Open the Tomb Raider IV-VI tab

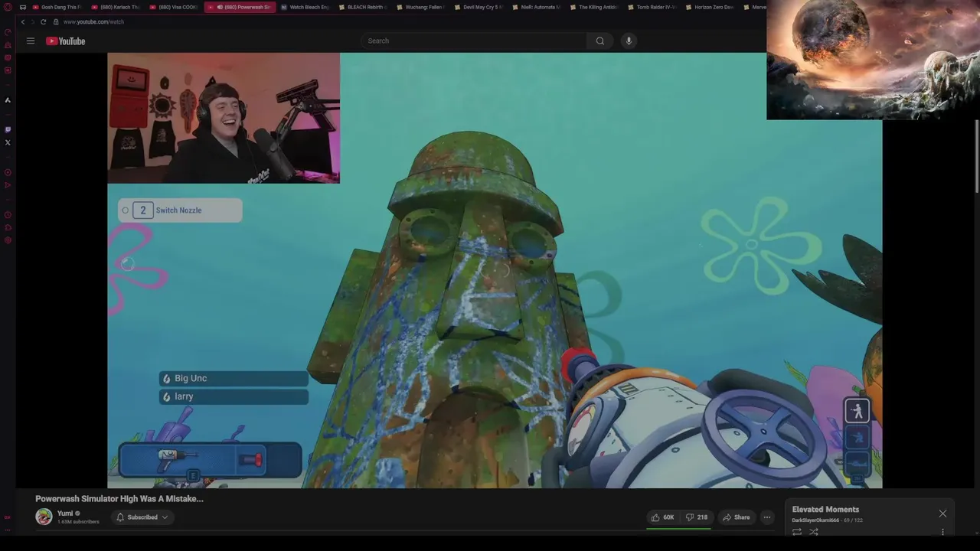[x=652, y=7]
